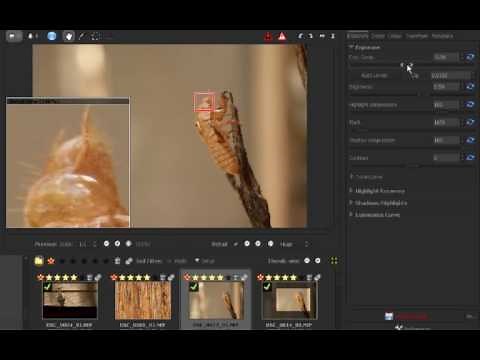
Task: Expand the Luminance Curve section
Action: point(374,215)
